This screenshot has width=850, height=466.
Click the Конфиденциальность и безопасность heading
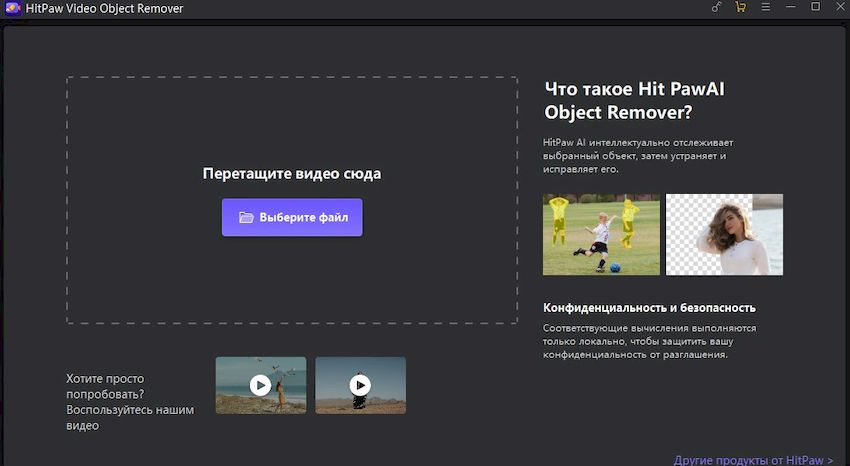coord(649,308)
